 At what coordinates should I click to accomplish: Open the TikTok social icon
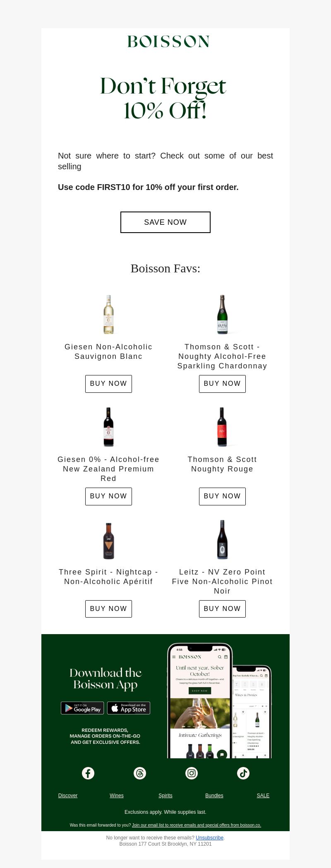coord(243,773)
